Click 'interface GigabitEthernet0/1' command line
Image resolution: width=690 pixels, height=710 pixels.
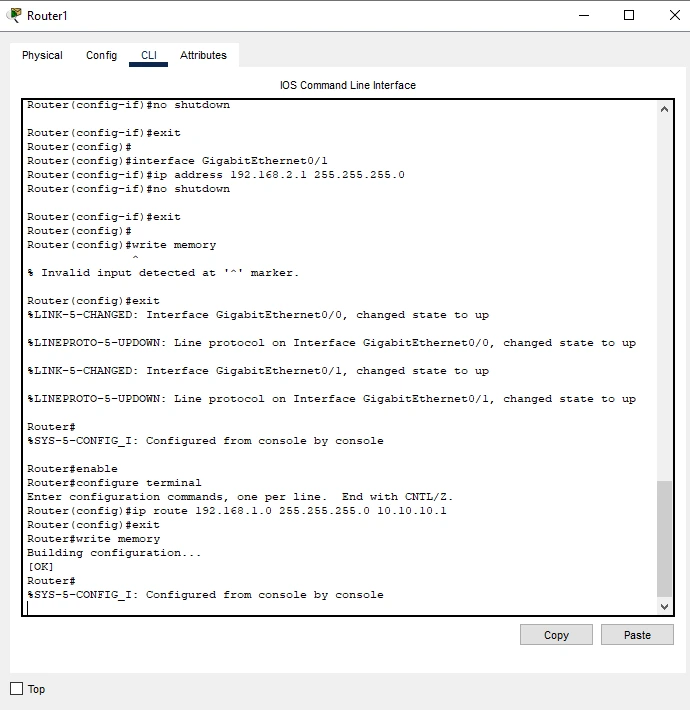tap(177, 161)
